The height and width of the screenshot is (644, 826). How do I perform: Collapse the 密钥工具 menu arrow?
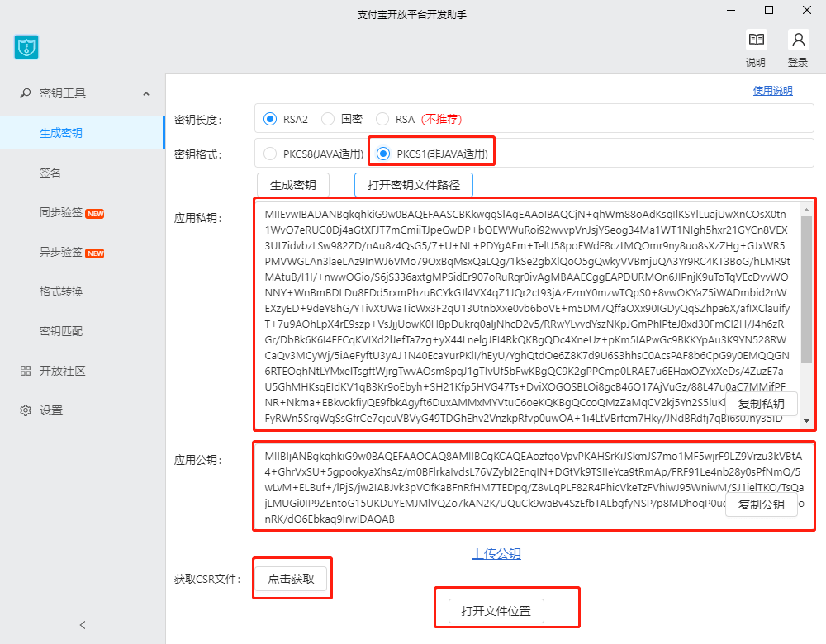click(x=146, y=93)
